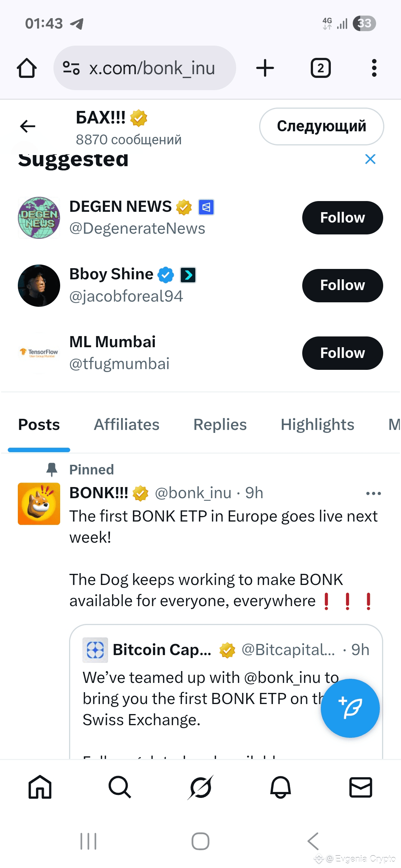Follow Bboy Shine account
Screen dimensions: 401x868
pyautogui.click(x=342, y=285)
